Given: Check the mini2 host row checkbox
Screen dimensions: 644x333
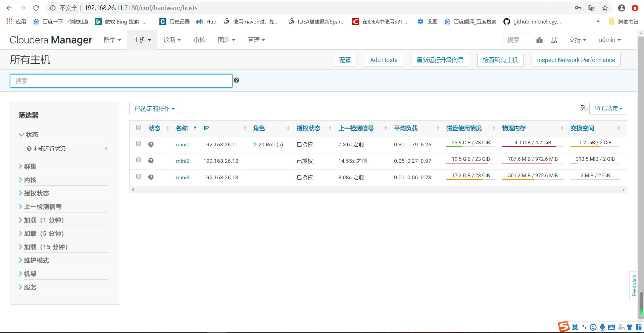Looking at the screenshot, I should click(139, 160).
